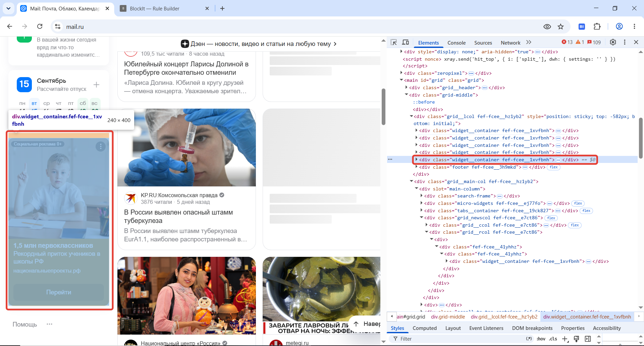Switch to the Console tab
The width and height of the screenshot is (644, 346).
point(457,43)
